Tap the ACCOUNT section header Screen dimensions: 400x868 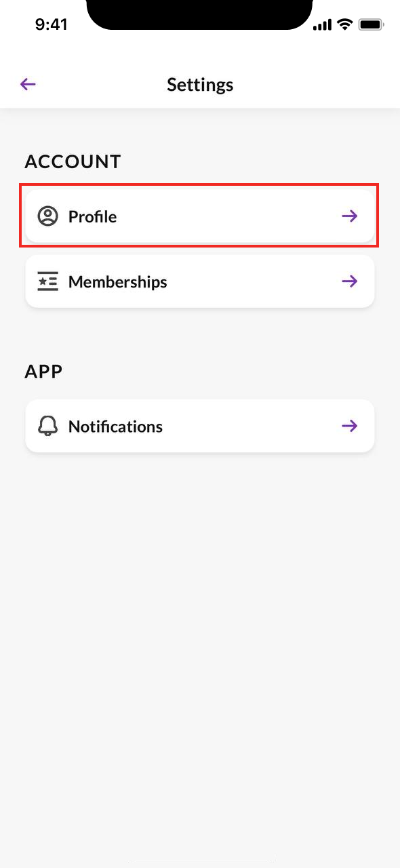point(73,161)
